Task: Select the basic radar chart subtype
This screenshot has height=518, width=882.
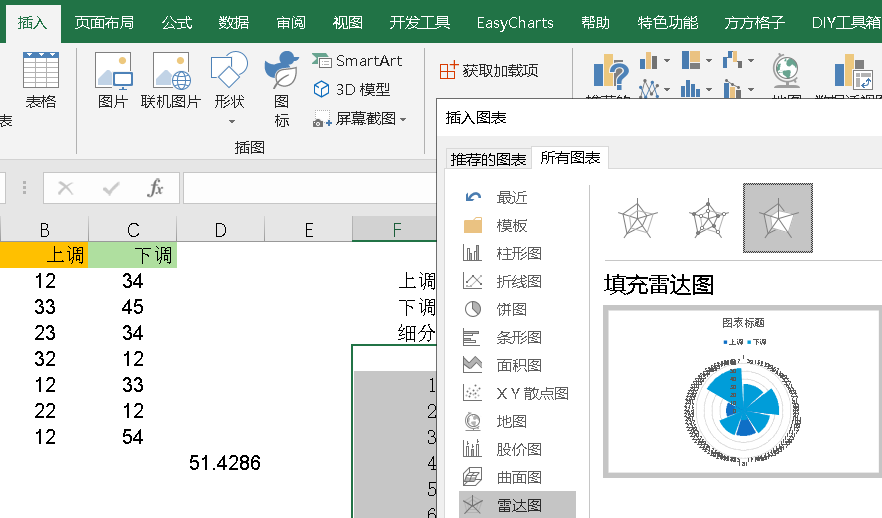Action: pyautogui.click(x=637, y=218)
